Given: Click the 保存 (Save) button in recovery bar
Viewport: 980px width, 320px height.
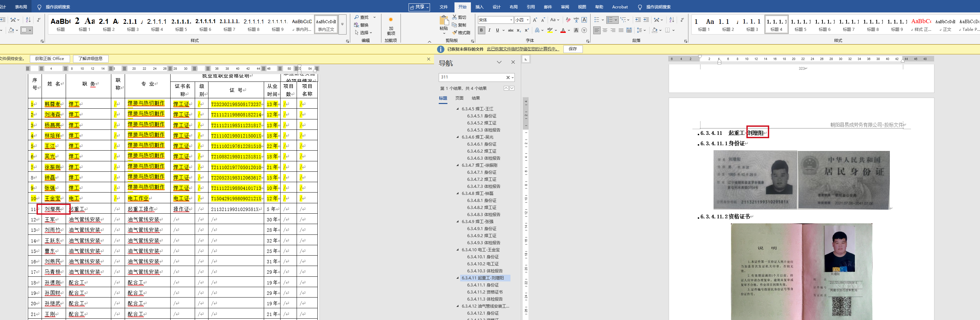Looking at the screenshot, I should pyautogui.click(x=572, y=49).
